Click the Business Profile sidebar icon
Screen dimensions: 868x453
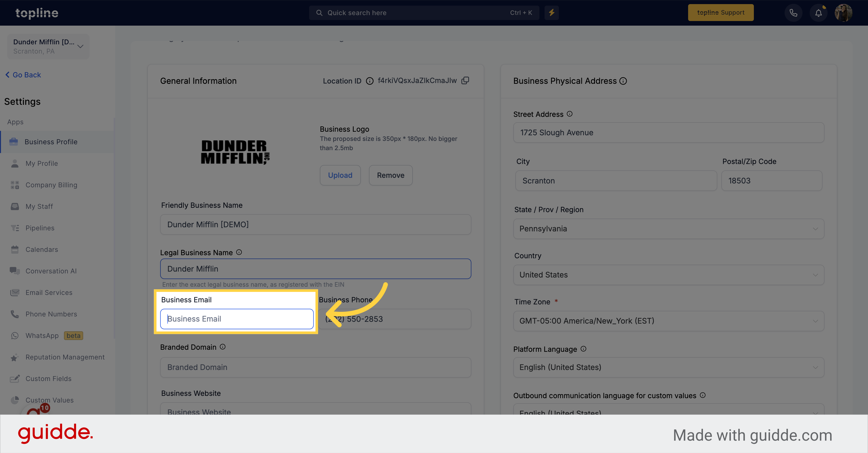(x=14, y=141)
